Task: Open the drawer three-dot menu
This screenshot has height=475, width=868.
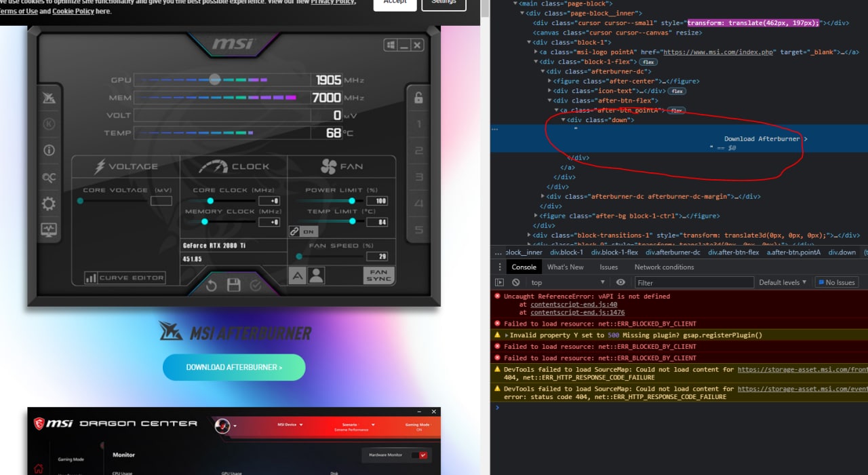Action: point(500,267)
